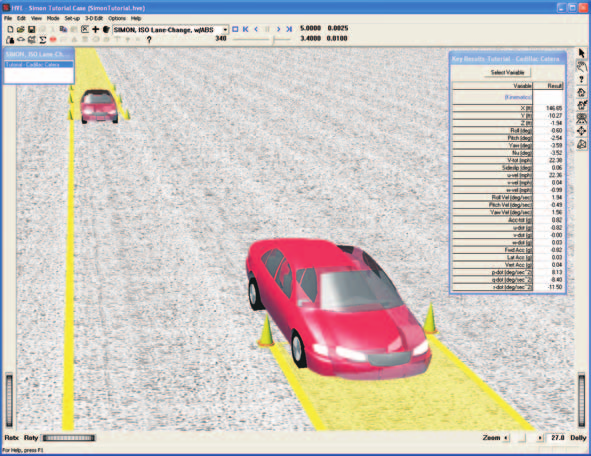The width and height of the screenshot is (591, 456).
Task: Click the Sigma icon in second toolbar row
Action: point(43,40)
